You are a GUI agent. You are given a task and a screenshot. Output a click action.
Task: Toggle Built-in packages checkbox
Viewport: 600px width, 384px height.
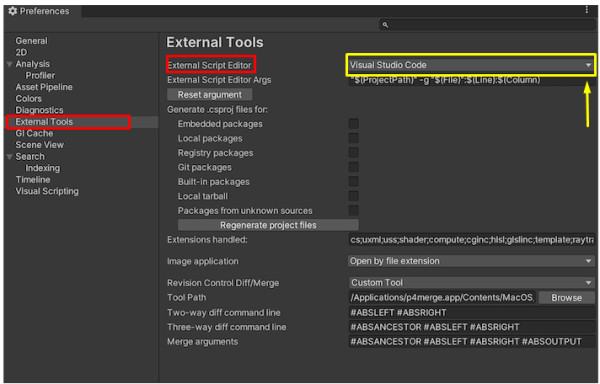click(354, 181)
